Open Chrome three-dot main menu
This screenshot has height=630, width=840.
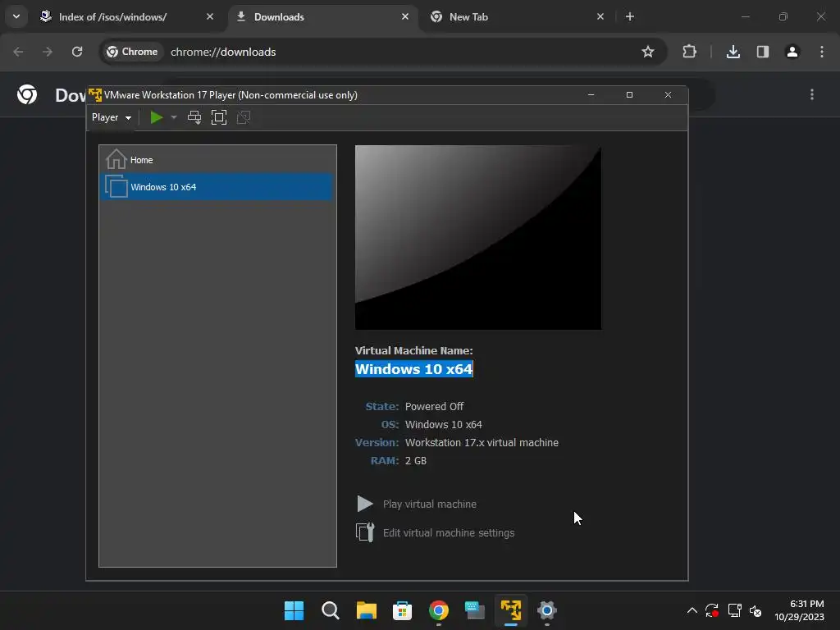[822, 52]
